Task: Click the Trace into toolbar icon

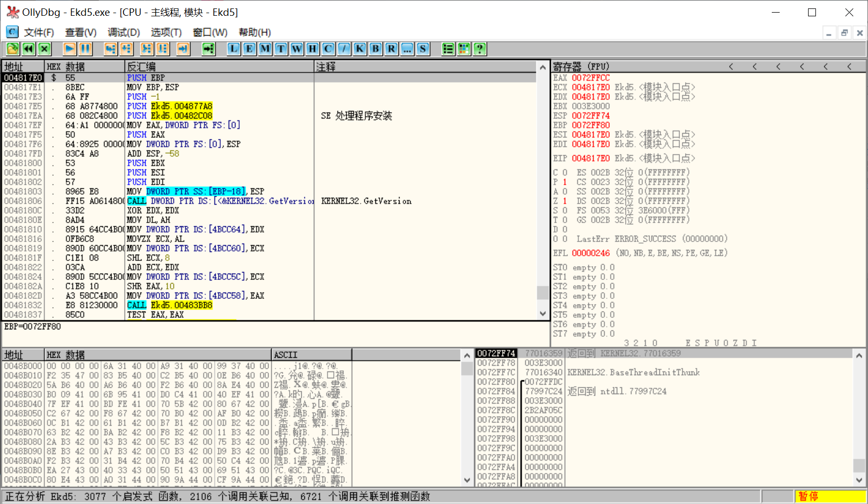Action: pyautogui.click(x=147, y=49)
